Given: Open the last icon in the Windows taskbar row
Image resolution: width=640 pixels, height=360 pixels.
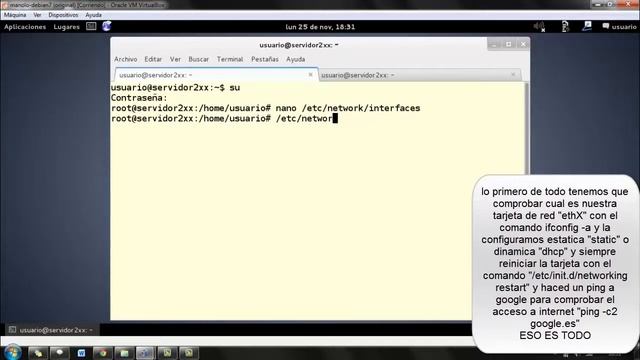Looking at the screenshot, I should point(189,353).
